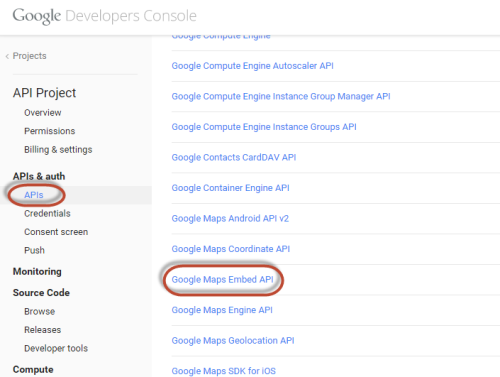This screenshot has width=500, height=377.
Task: Expand the Monitoring section
Action: click(x=37, y=272)
